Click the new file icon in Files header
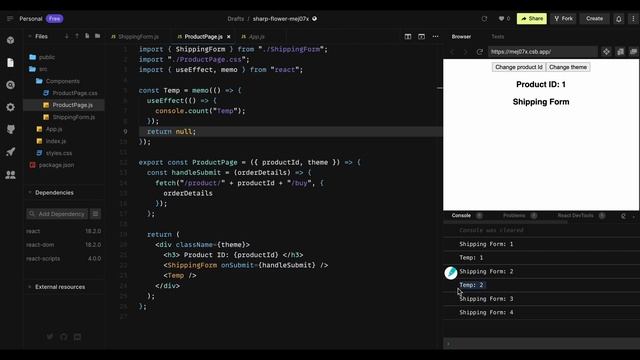 click(x=87, y=36)
